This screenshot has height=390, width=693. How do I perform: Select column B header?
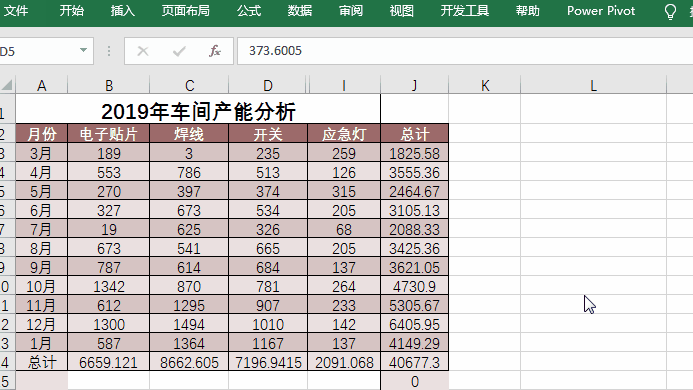click(109, 85)
